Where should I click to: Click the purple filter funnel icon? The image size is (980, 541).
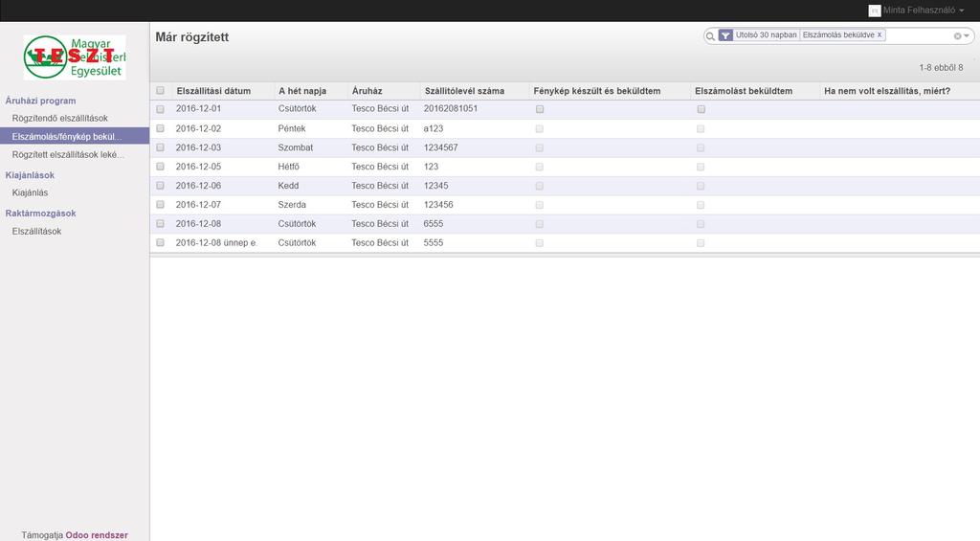coord(725,35)
